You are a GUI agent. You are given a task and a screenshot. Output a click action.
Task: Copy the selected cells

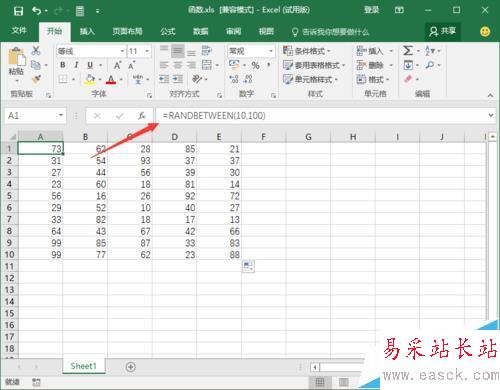pyautogui.click(x=36, y=65)
